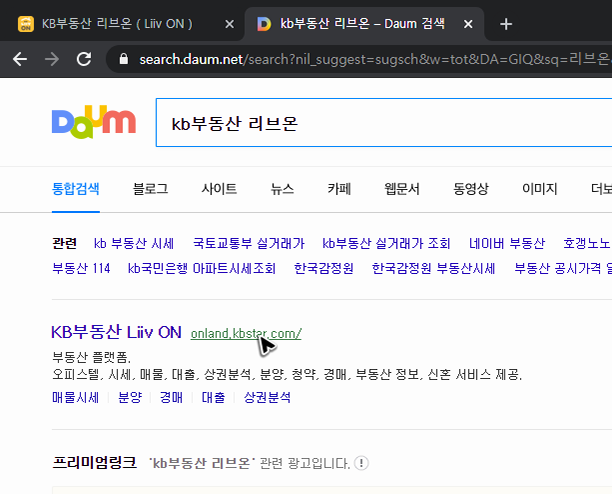Open a new browser tab
The height and width of the screenshot is (494, 612).
point(506,24)
